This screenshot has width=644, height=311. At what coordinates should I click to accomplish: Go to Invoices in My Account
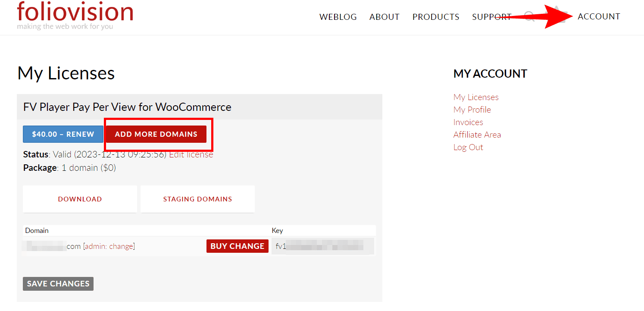468,122
